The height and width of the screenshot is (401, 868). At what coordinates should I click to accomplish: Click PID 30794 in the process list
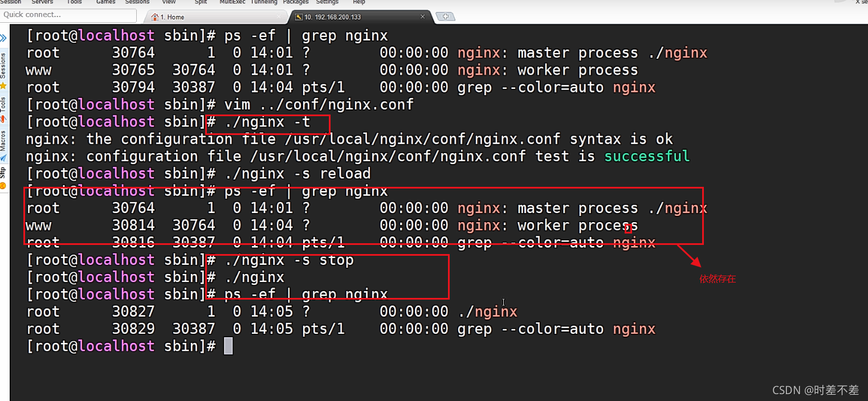133,88
